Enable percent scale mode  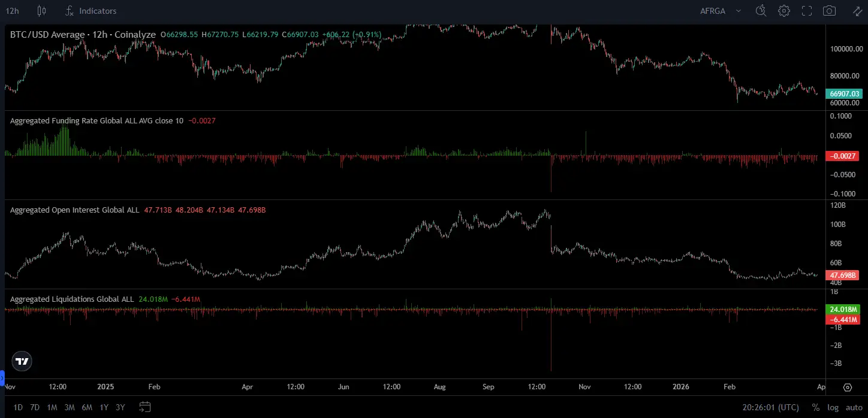pos(816,407)
